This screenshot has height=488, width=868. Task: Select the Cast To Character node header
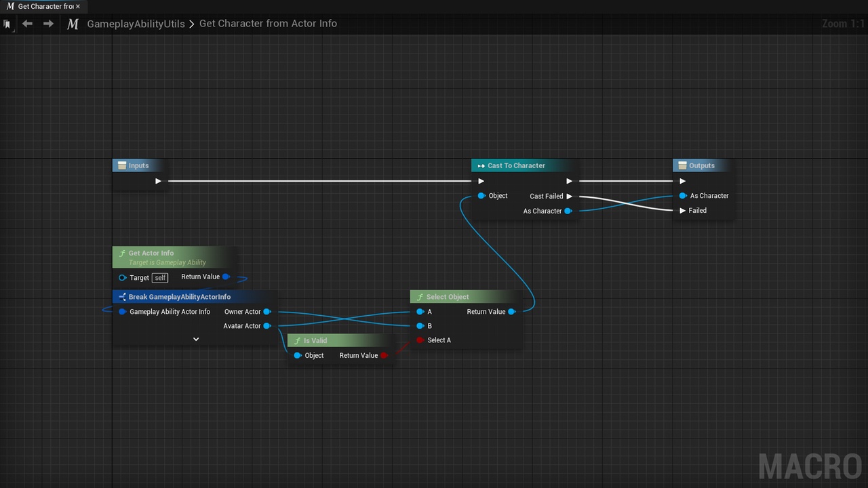tap(517, 165)
